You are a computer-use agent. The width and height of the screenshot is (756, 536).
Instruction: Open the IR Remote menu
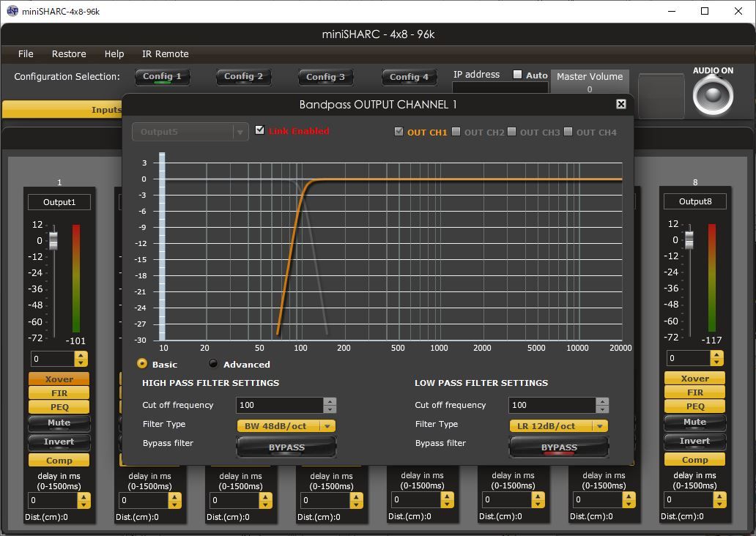[x=166, y=53]
